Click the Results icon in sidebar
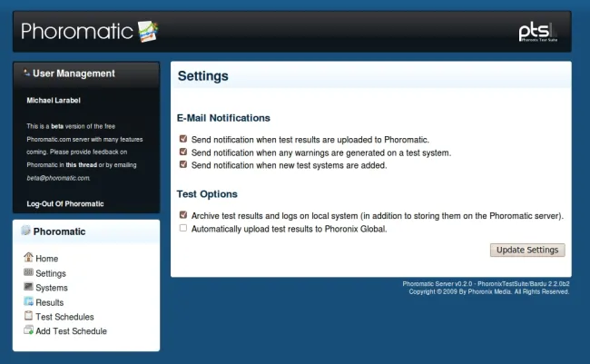 28,302
